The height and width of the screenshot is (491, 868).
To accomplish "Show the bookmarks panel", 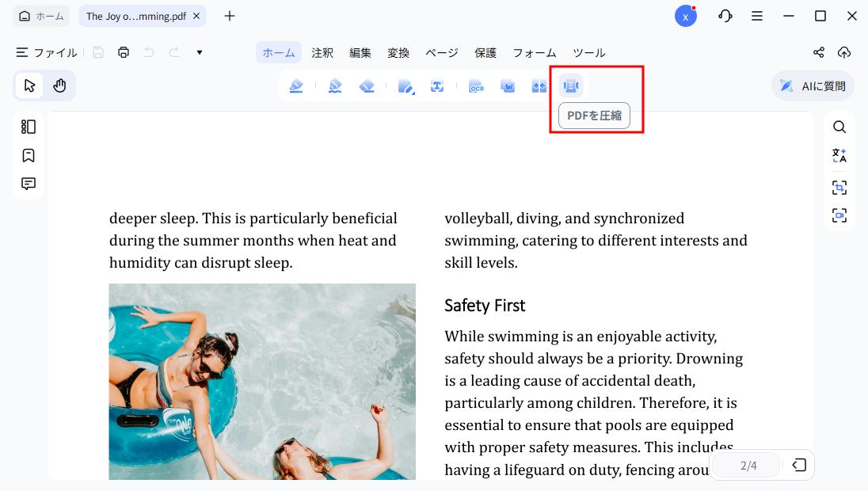I will point(29,155).
